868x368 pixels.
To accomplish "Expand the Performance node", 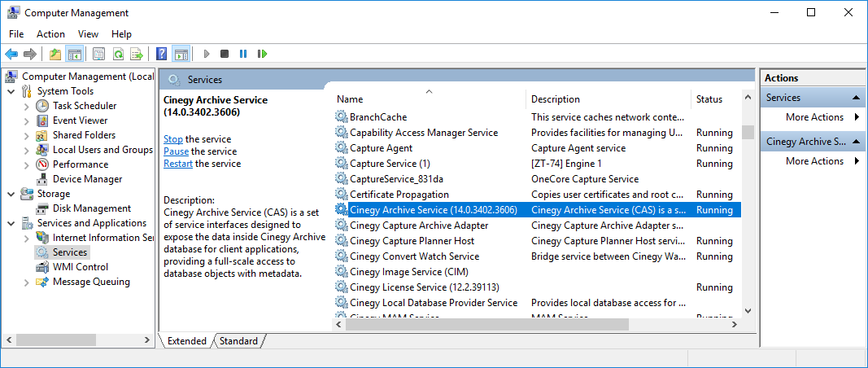I will click(27, 164).
